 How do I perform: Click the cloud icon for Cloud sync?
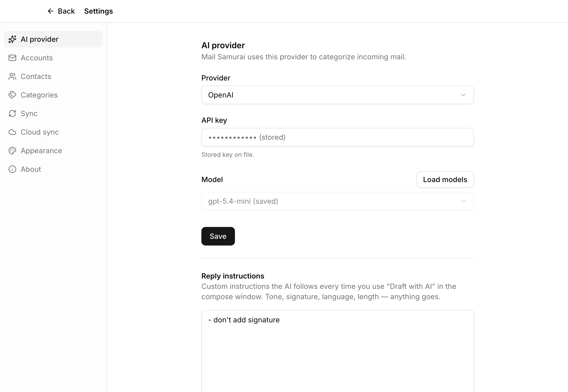(12, 132)
